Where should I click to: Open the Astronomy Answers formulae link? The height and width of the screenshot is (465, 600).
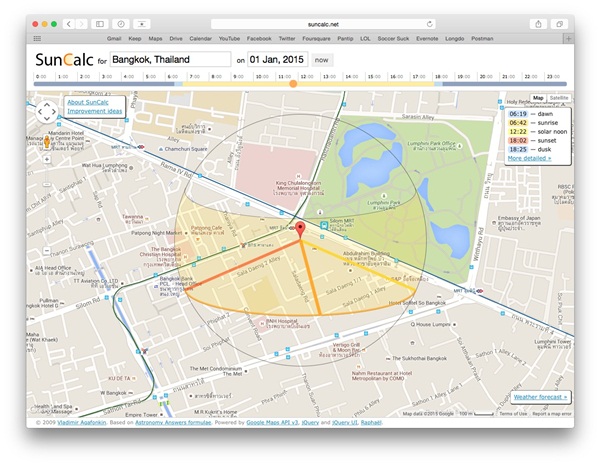pyautogui.click(x=173, y=423)
